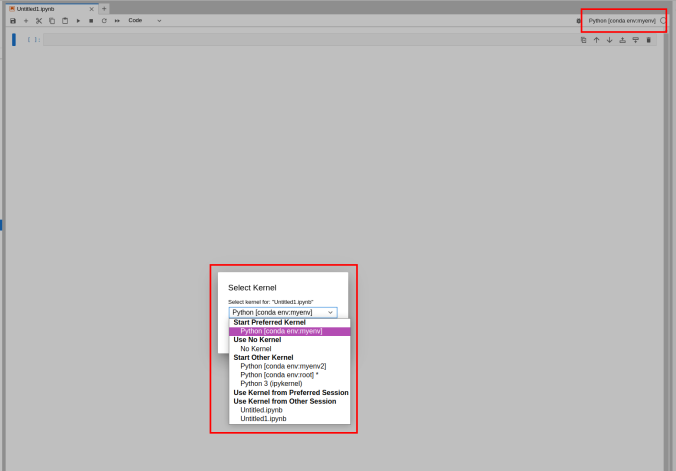Screen dimensions: 676x471
Task: Run the cell with the play icon
Action: click(x=78, y=20)
